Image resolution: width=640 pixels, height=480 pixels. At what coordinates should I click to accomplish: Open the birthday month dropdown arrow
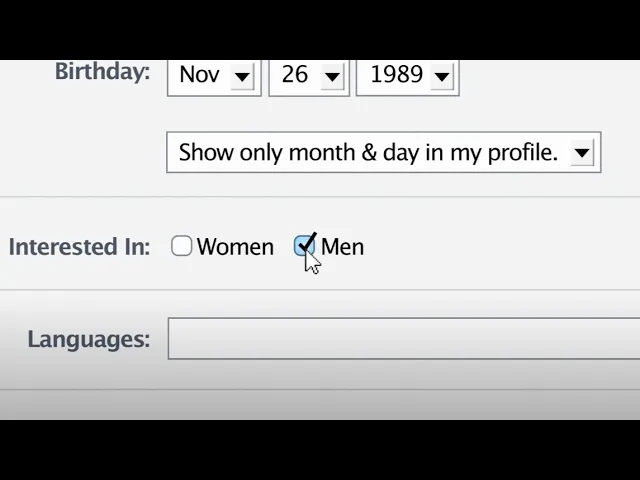[x=242, y=76]
